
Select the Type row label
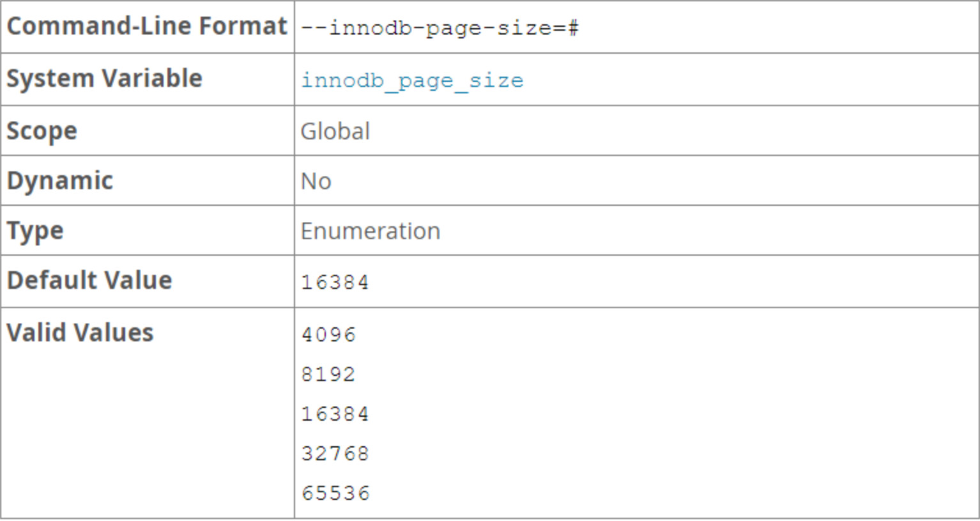35,231
